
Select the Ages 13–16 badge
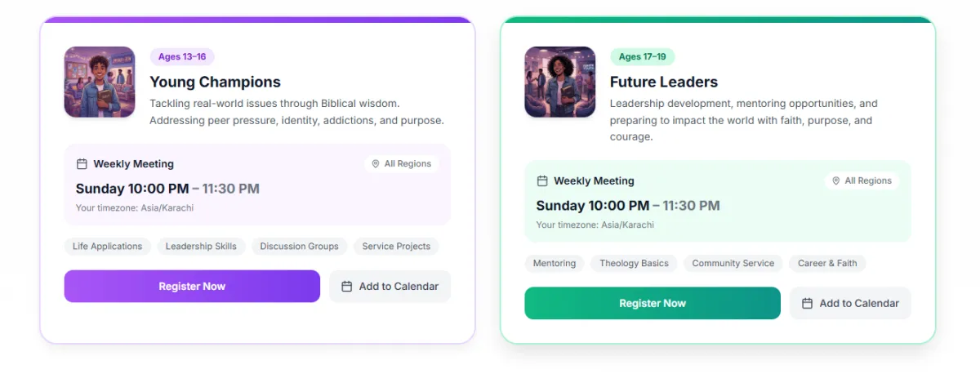(x=182, y=57)
